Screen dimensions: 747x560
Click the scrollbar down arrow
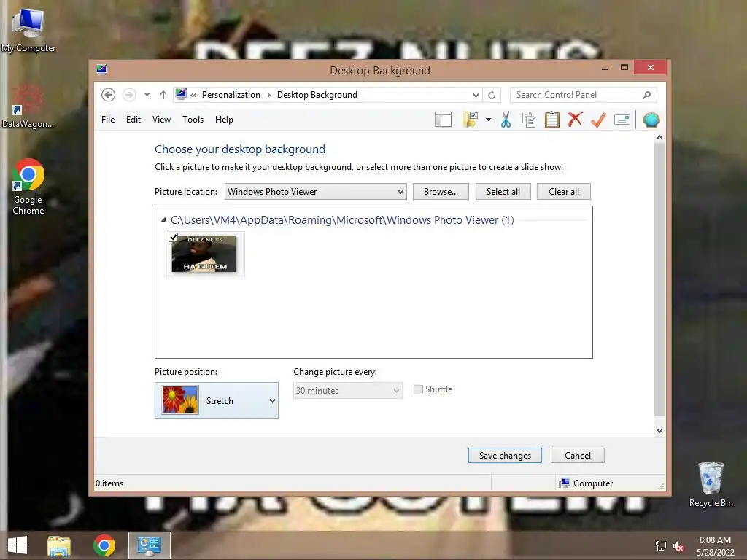[659, 430]
